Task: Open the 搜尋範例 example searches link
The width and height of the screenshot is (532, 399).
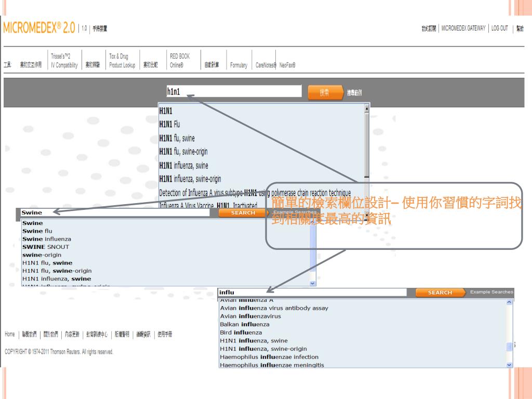Action: tap(354, 92)
